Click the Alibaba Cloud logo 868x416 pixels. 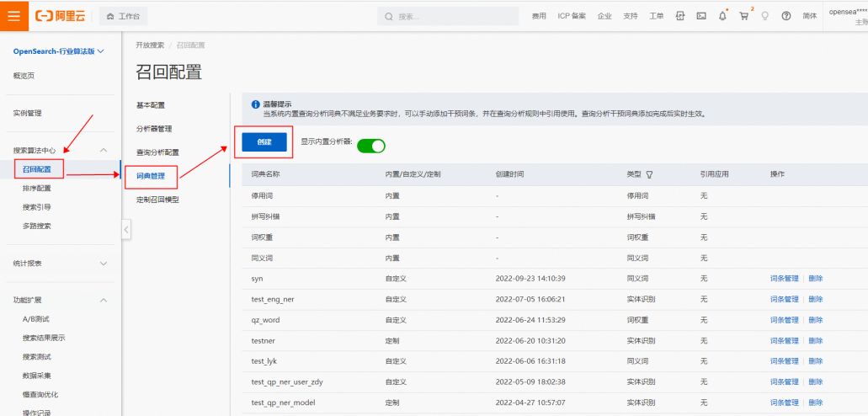point(60,16)
